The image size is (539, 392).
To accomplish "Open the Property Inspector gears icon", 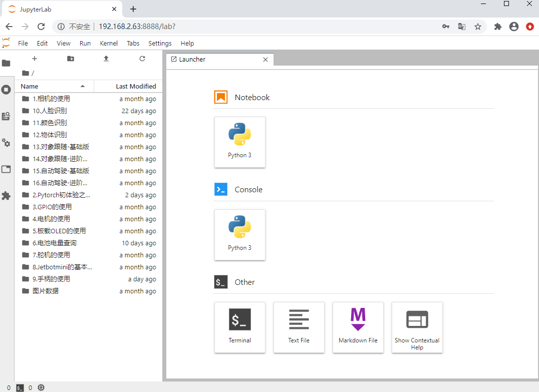I will coord(6,143).
